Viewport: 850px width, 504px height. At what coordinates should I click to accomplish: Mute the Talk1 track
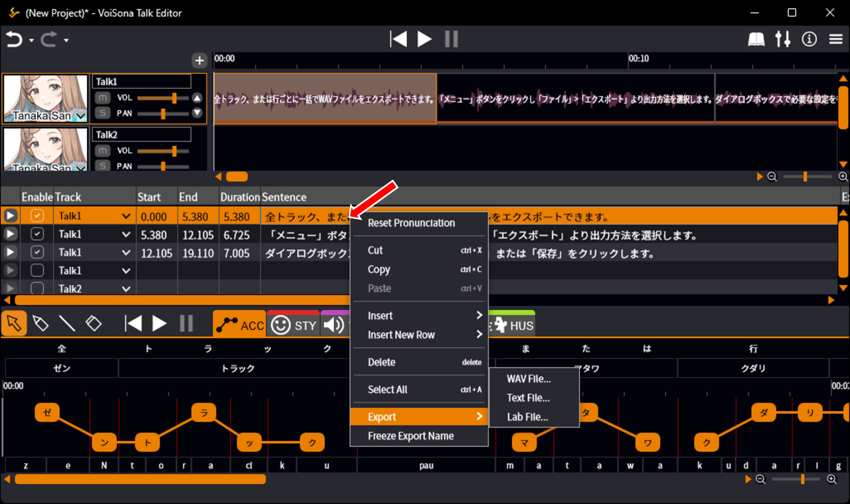pos(102,98)
